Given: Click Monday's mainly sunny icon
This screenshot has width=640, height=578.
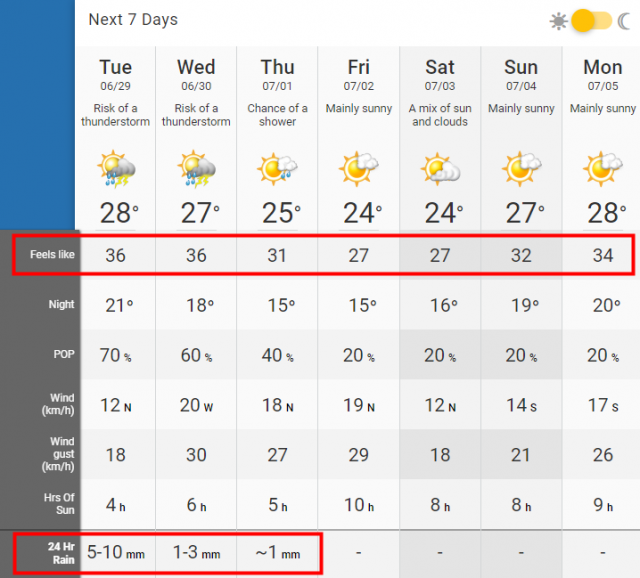Looking at the screenshot, I should click(x=602, y=169).
